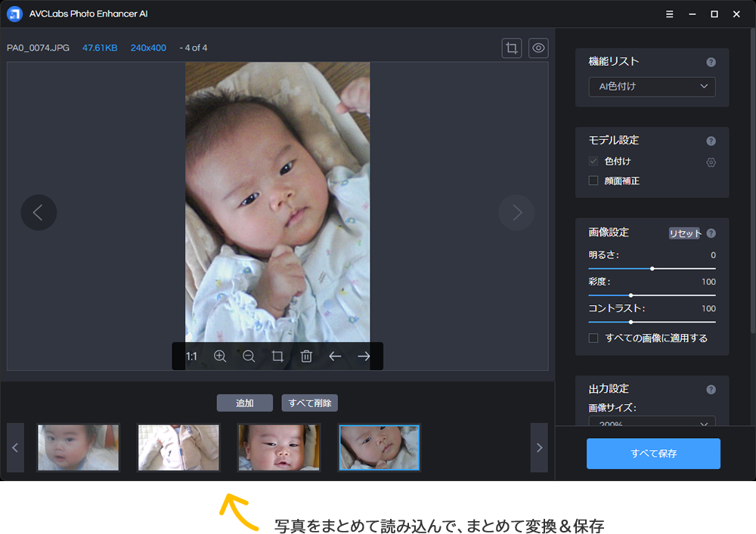Click the 追加 button
Viewport: 756px width, 534px height.
click(x=244, y=403)
